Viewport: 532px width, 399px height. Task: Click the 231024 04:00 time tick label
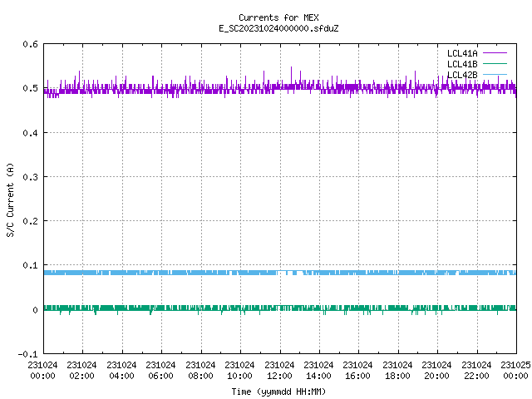121,371
